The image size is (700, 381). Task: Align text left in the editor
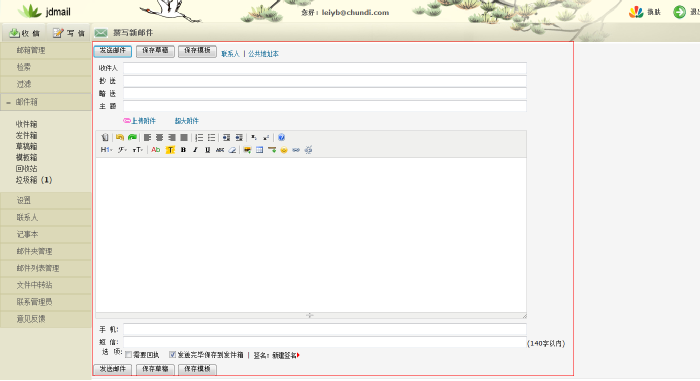pos(147,138)
